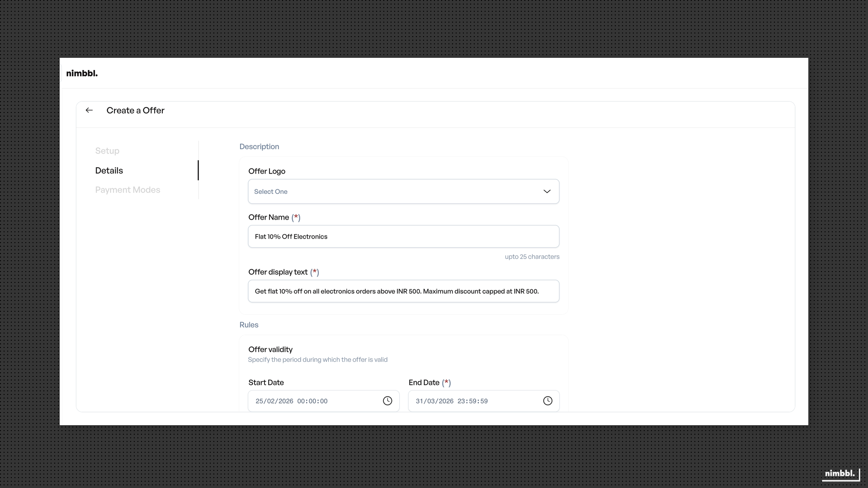This screenshot has height=488, width=868.
Task: Click the chevron on the Offer Logo selector
Action: tap(547, 191)
